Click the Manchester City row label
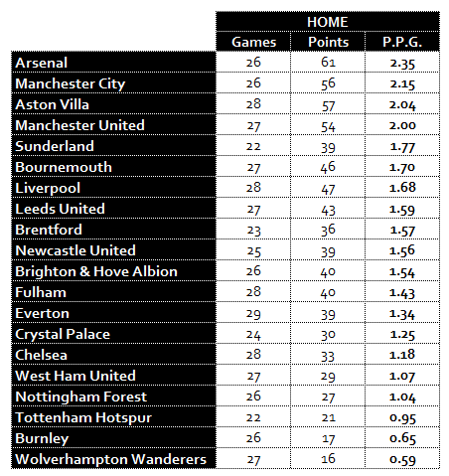The image size is (449, 476). pyautogui.click(x=113, y=83)
